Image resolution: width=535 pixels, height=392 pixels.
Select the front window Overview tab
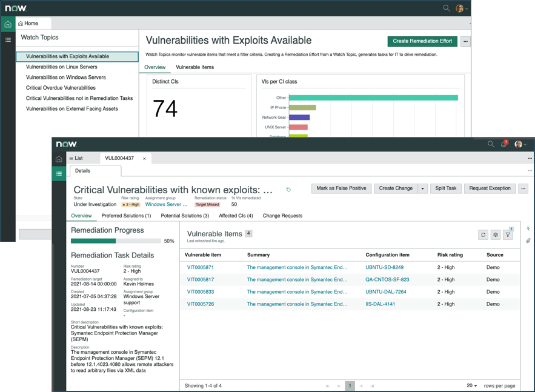(x=81, y=216)
